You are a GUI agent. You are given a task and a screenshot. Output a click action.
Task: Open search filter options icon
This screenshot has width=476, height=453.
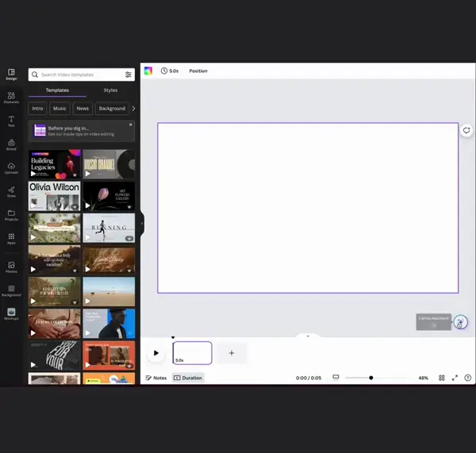(x=129, y=75)
